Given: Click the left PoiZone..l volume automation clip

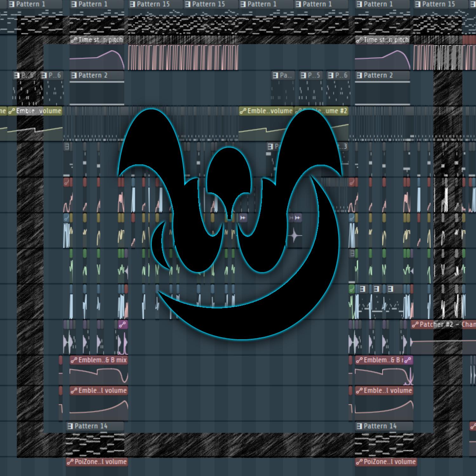Looking at the screenshot, I should click(97, 462).
